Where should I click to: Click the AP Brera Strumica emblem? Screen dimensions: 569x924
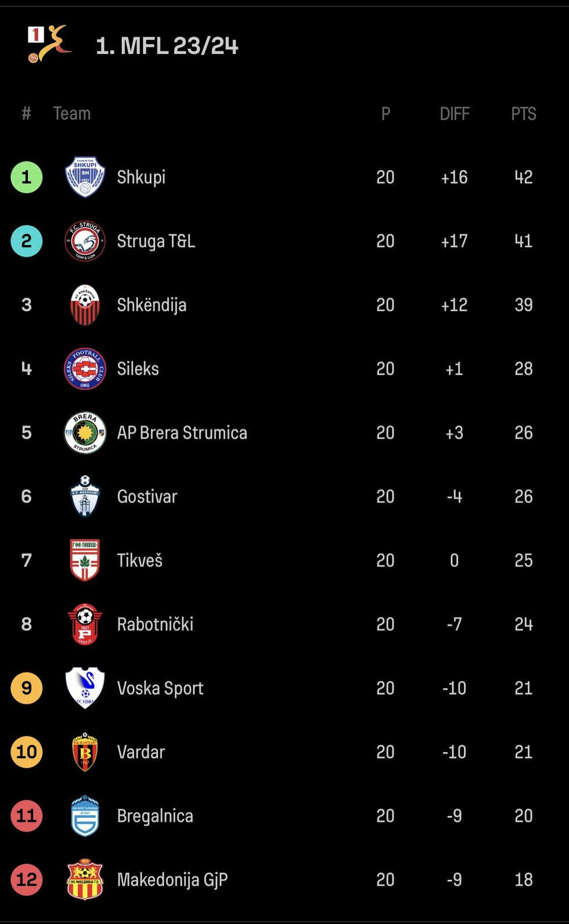[85, 433]
